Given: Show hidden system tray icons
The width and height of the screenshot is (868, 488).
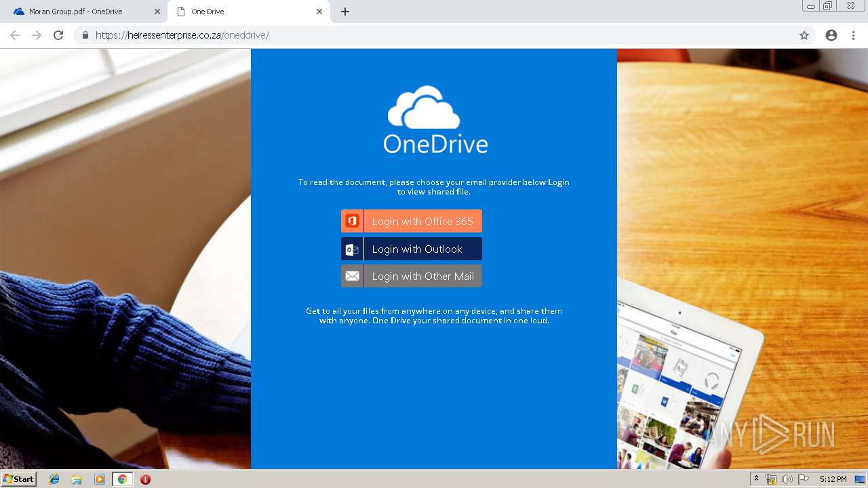Looking at the screenshot, I should 756,479.
